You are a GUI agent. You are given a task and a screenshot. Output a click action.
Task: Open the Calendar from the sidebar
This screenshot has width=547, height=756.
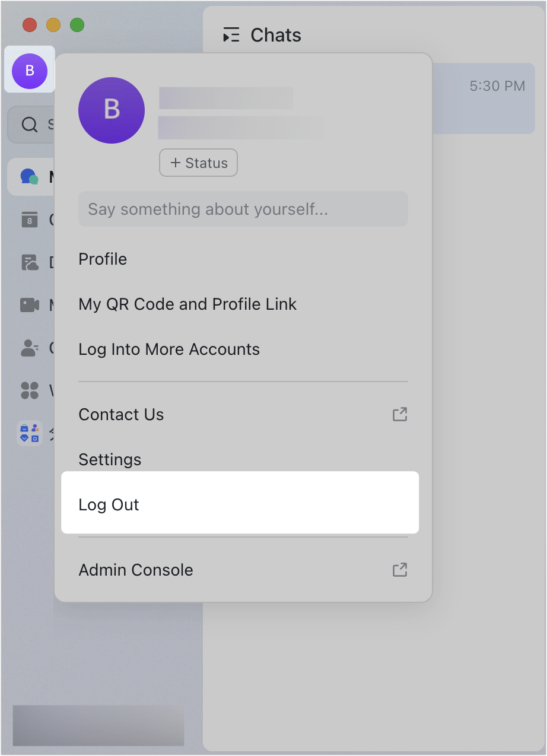click(x=29, y=220)
